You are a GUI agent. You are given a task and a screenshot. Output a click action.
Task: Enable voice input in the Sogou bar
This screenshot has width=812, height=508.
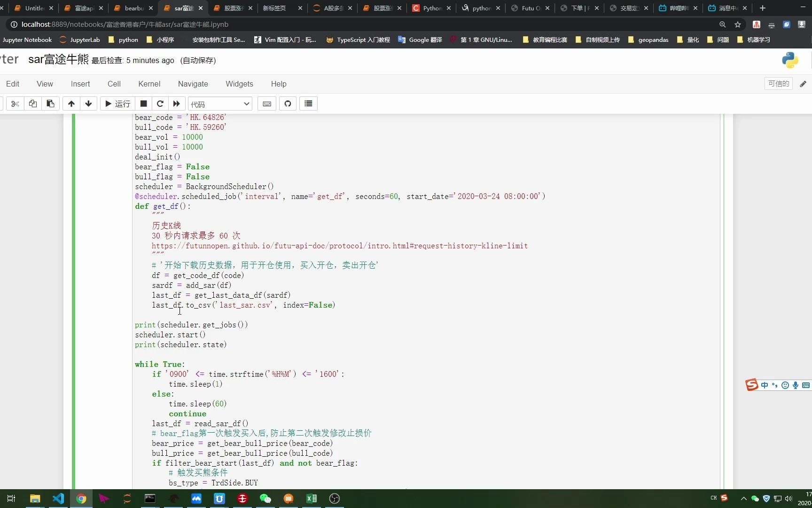(x=796, y=385)
